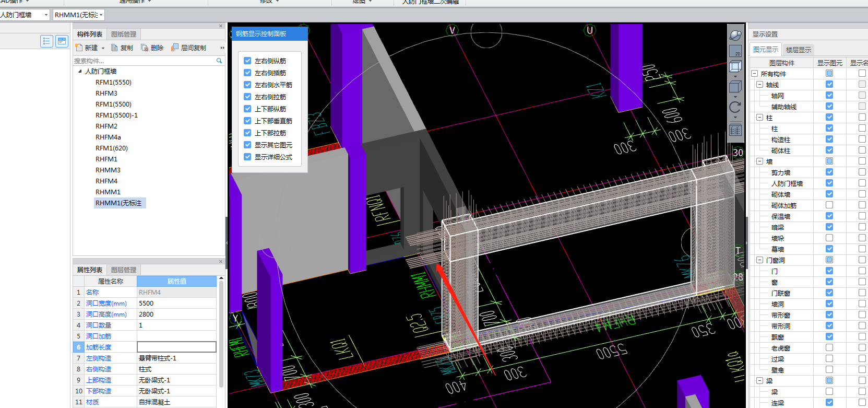Select component RHFM3 in the list
Viewport: 868px width, 408px height.
pos(106,93)
